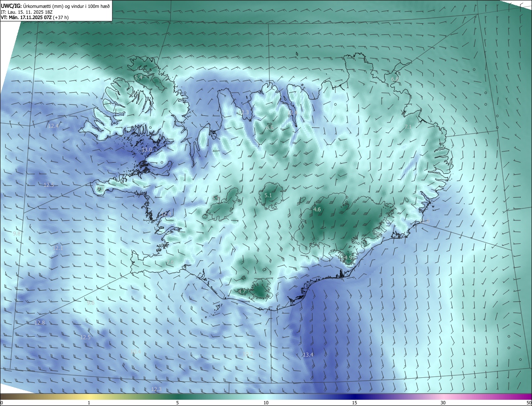This screenshot has height=406, width=532.
Task: Click the '4.7' value label
Action: tap(242, 291)
